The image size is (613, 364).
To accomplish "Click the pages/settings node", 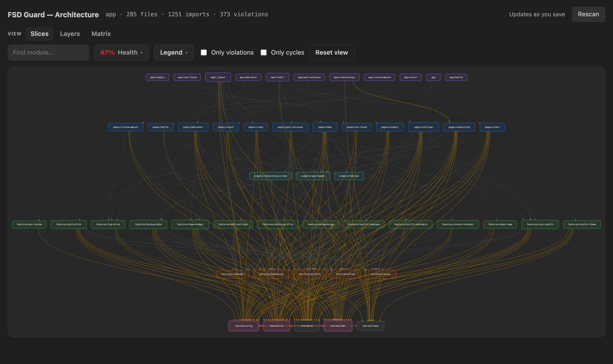I will pyautogui.click(x=423, y=127).
